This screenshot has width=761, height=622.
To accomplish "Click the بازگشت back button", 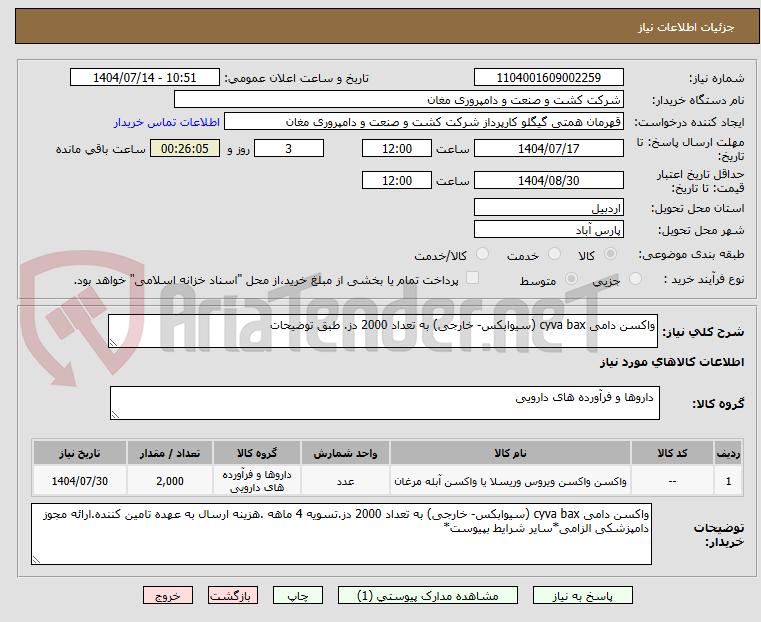I will 232,595.
